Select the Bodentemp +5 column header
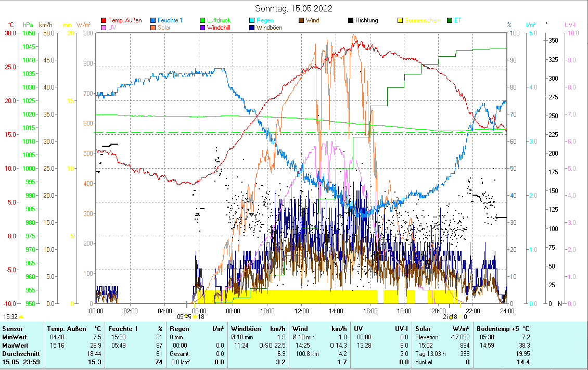The image size is (588, 370). [504, 329]
